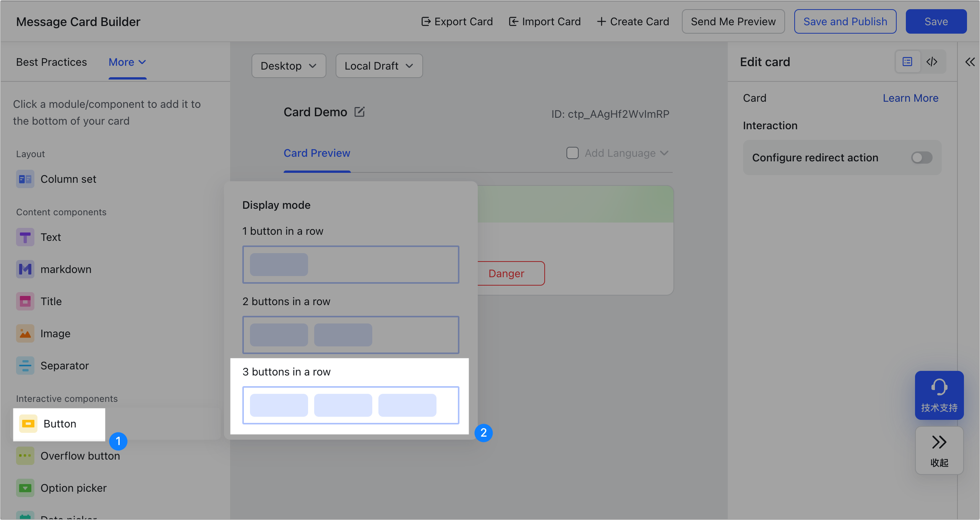Click the edit pencil next to Card Demo
The image size is (980, 520).
(x=359, y=112)
